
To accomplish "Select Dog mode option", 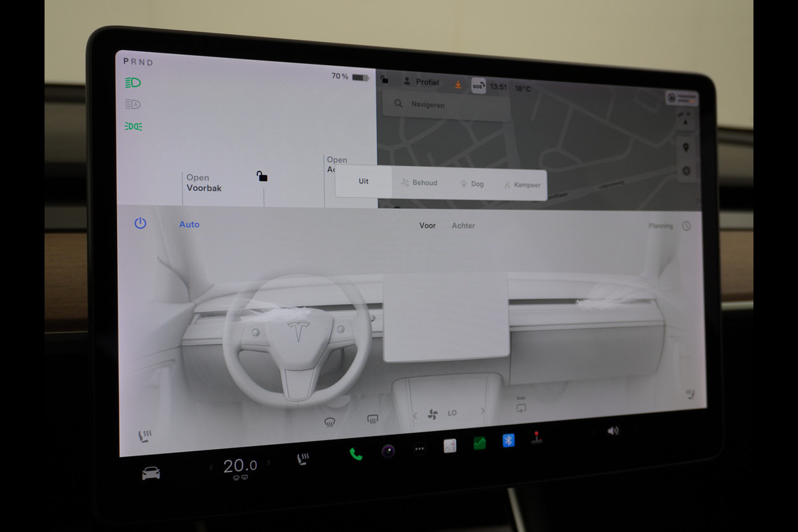I will [472, 184].
